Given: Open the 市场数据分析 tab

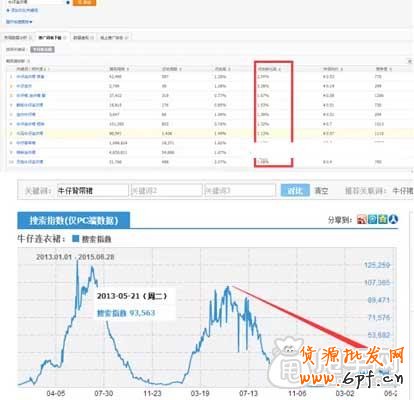Looking at the screenshot, I should point(17,38).
